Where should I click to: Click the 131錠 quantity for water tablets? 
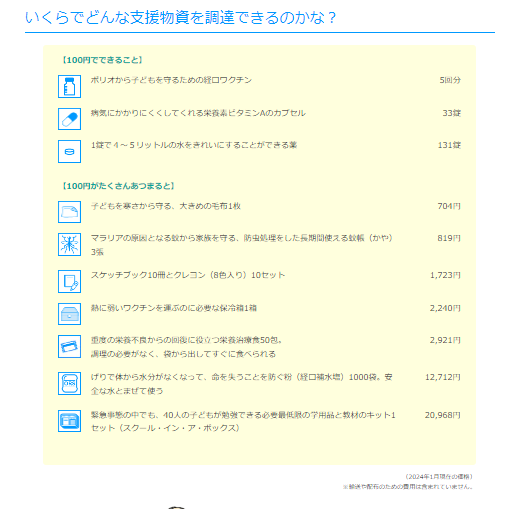point(449,145)
